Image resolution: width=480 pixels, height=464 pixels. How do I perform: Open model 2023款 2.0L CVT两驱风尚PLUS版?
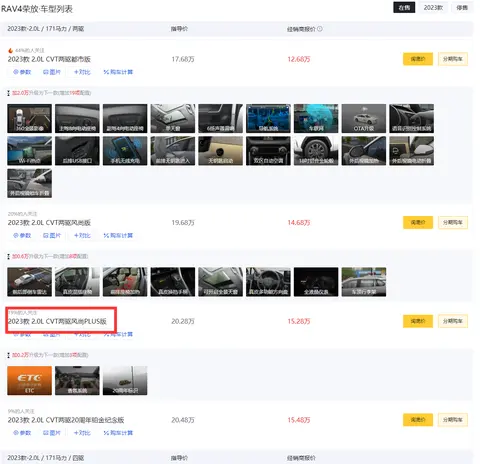[x=57, y=321]
